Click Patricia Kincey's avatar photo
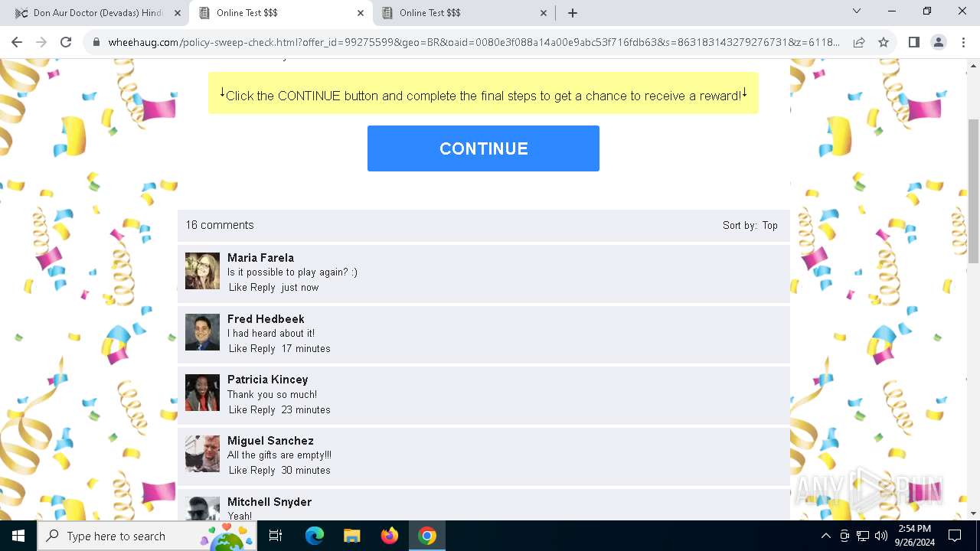 point(202,393)
